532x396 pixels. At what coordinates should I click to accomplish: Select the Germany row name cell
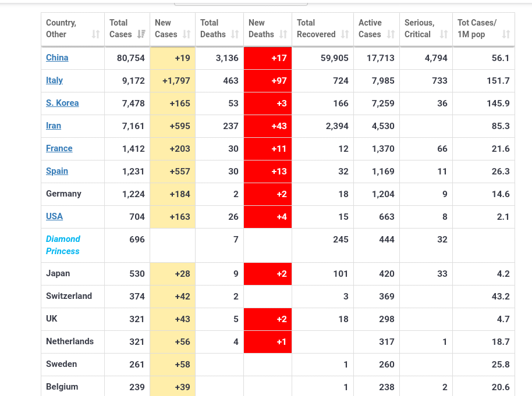pos(64,194)
